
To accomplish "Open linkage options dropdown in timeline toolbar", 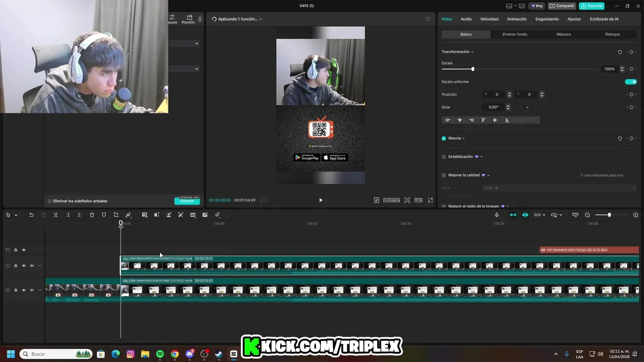I will click(544, 215).
